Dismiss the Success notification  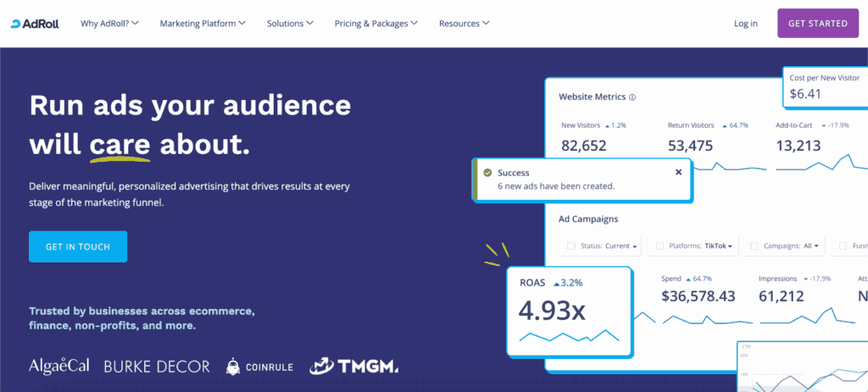[x=678, y=172]
